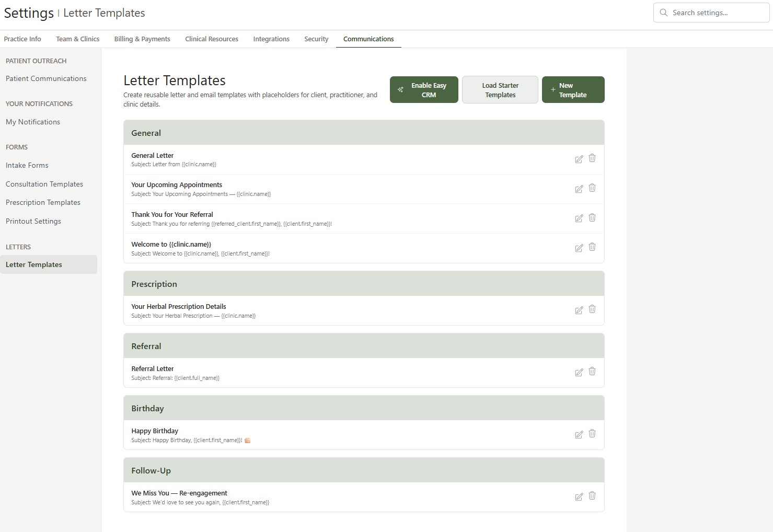This screenshot has height=532, width=773.
Task: Delete the Thank You for Your Referral template
Action: tap(592, 218)
